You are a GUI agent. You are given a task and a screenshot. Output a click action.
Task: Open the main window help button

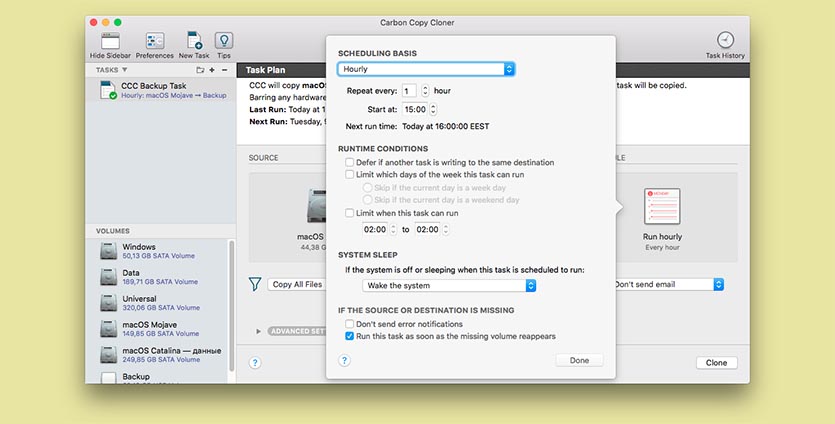pyautogui.click(x=255, y=363)
